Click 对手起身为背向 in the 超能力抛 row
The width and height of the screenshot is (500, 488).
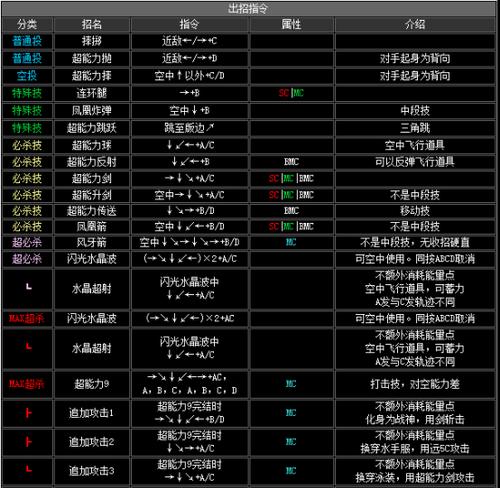415,58
